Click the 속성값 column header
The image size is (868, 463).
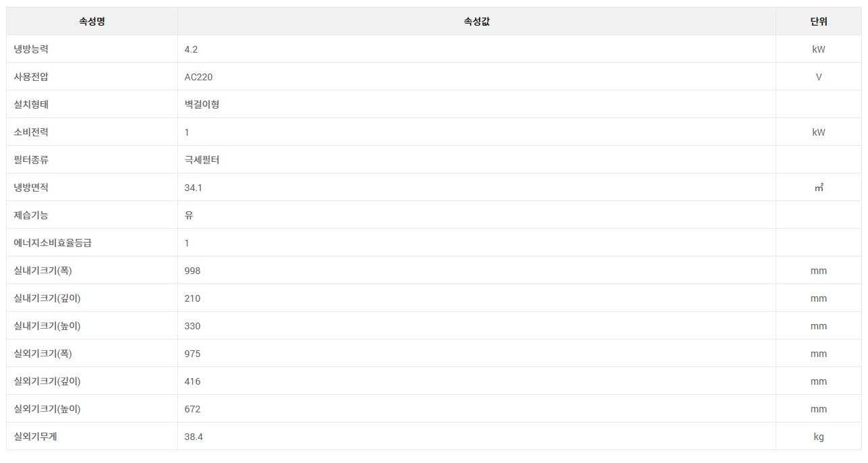point(476,21)
